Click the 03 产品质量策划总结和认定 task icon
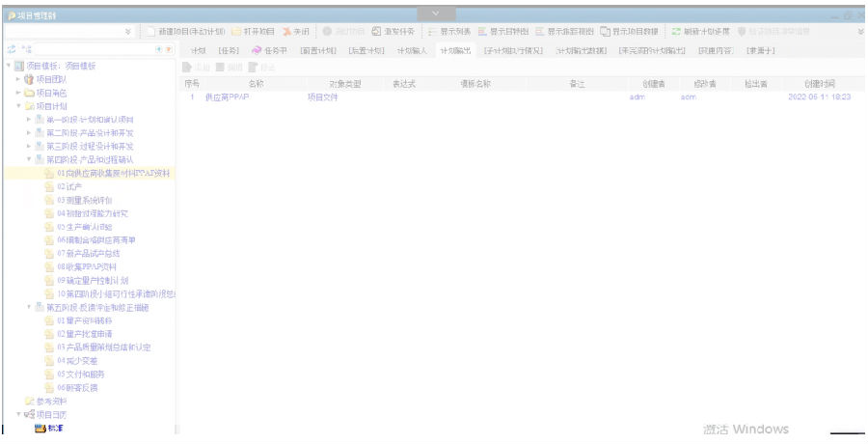868x444 pixels. [x=49, y=347]
